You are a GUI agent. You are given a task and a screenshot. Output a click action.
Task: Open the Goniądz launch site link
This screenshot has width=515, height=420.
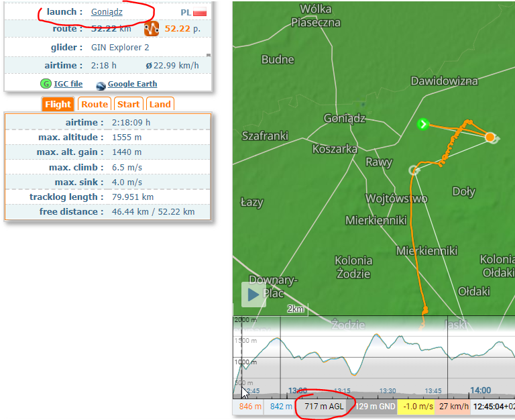(x=107, y=12)
